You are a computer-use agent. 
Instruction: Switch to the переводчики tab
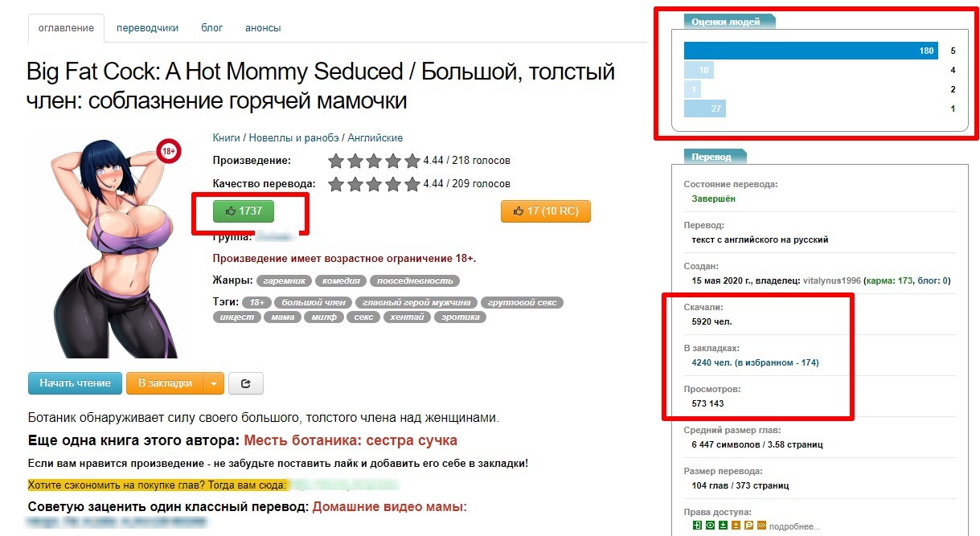147,27
